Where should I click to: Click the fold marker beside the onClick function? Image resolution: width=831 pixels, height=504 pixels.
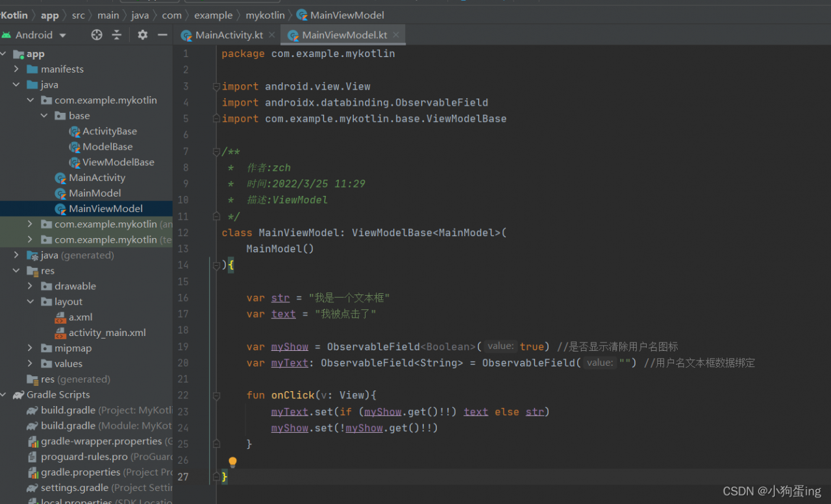pos(216,396)
